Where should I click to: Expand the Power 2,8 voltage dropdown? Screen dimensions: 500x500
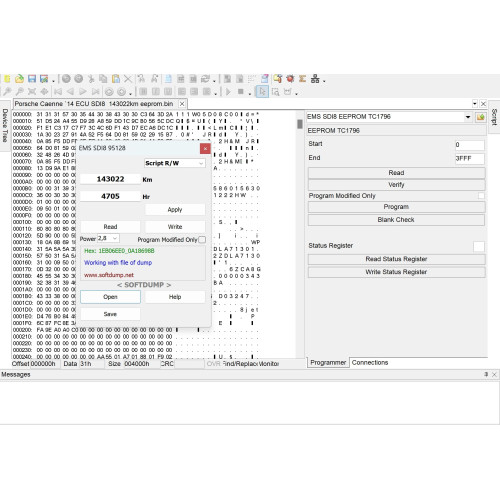coord(108,238)
